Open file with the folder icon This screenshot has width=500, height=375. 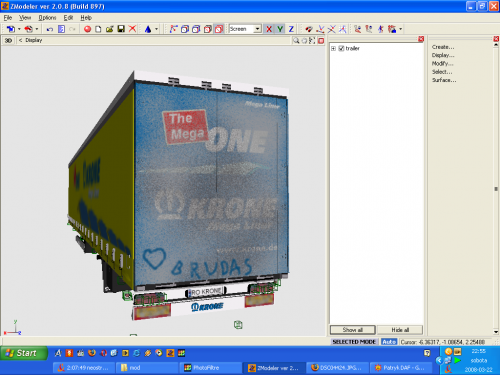click(x=110, y=29)
